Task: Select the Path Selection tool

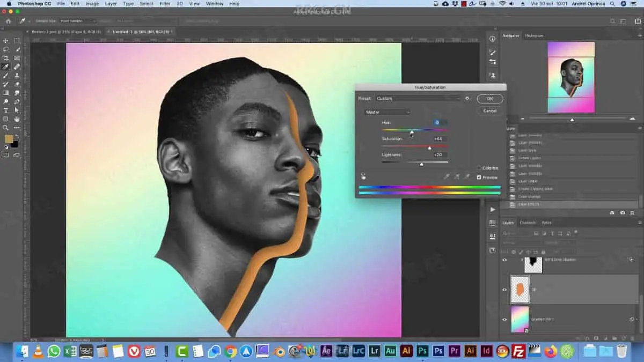Action: (17, 110)
